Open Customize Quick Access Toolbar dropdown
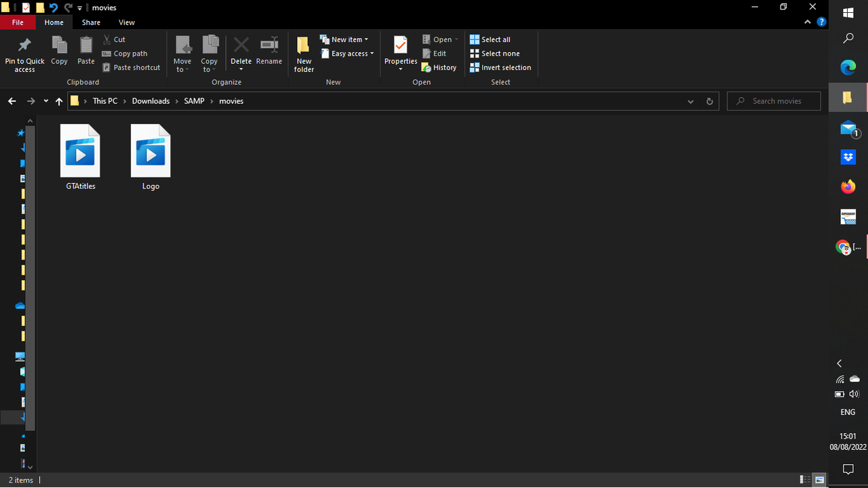Viewport: 868px width, 488px height. click(79, 8)
